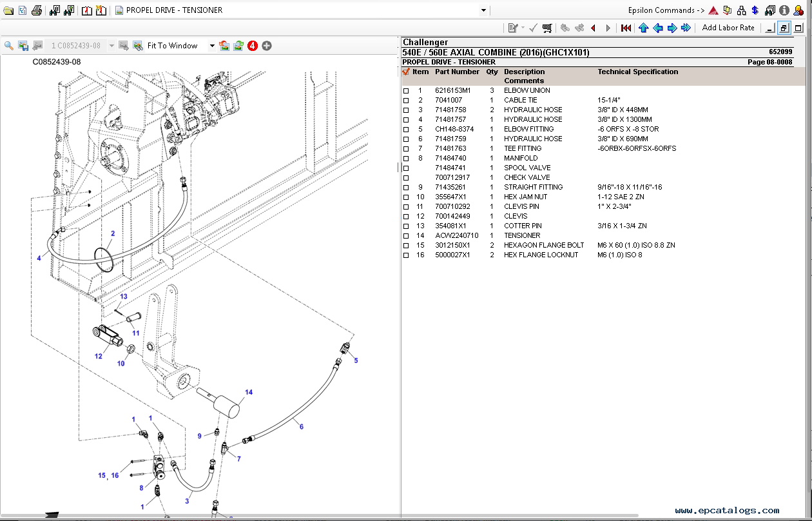This screenshot has width=812, height=521.
Task: Expand the PROPEL DRIVE - TENSIONER page dropdown
Action: click(x=483, y=10)
